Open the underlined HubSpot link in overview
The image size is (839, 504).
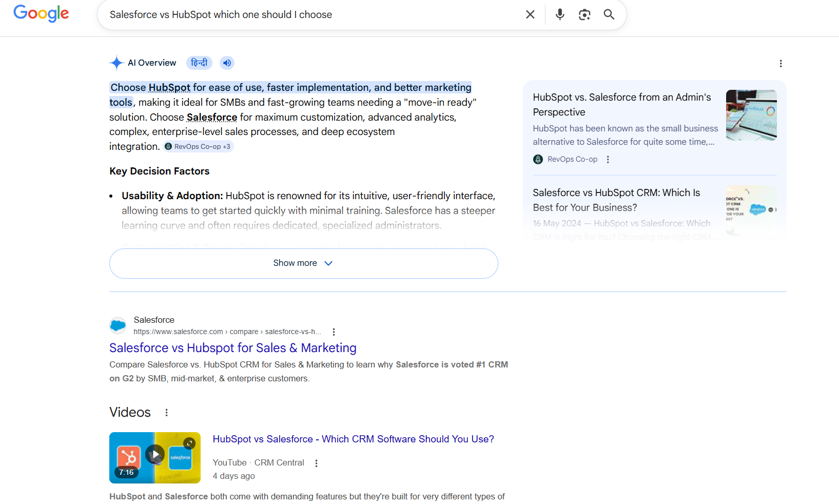click(169, 87)
